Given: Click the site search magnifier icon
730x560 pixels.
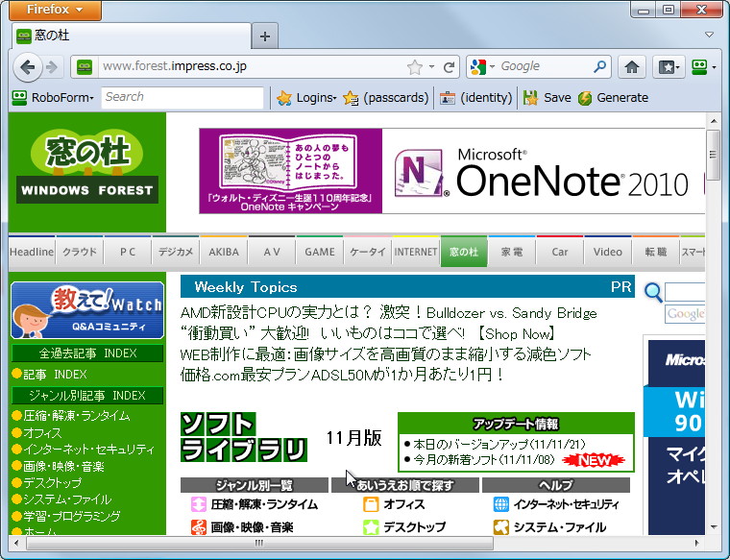Looking at the screenshot, I should (x=653, y=293).
